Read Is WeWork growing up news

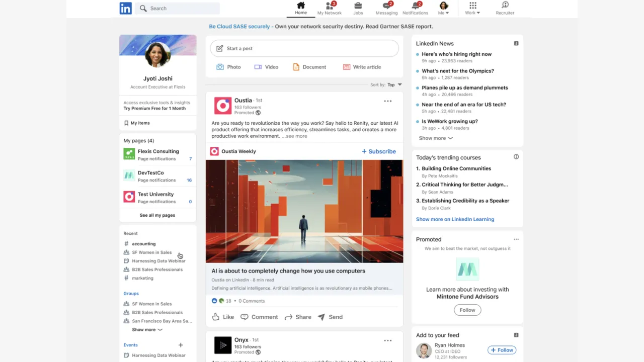[450, 121]
